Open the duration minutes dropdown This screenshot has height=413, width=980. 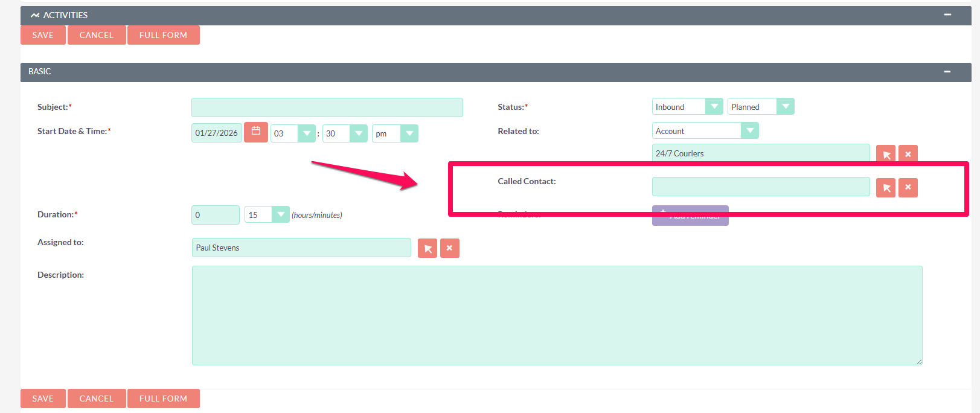click(x=267, y=215)
